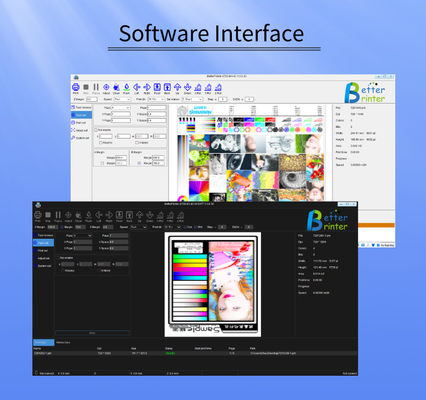Viewport: 426px width, 400px height.
Task: Select the Clean printhead icon in the light toolbar
Action: pyautogui.click(x=116, y=87)
